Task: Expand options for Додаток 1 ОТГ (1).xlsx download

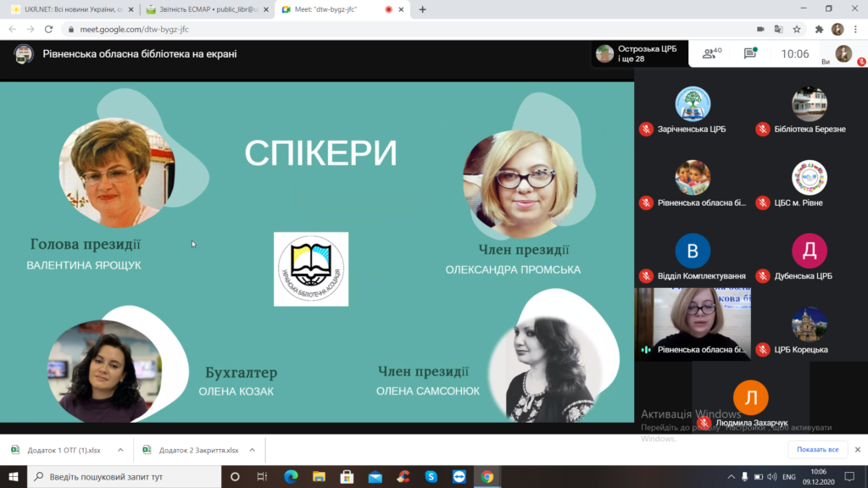Action: 120,450
